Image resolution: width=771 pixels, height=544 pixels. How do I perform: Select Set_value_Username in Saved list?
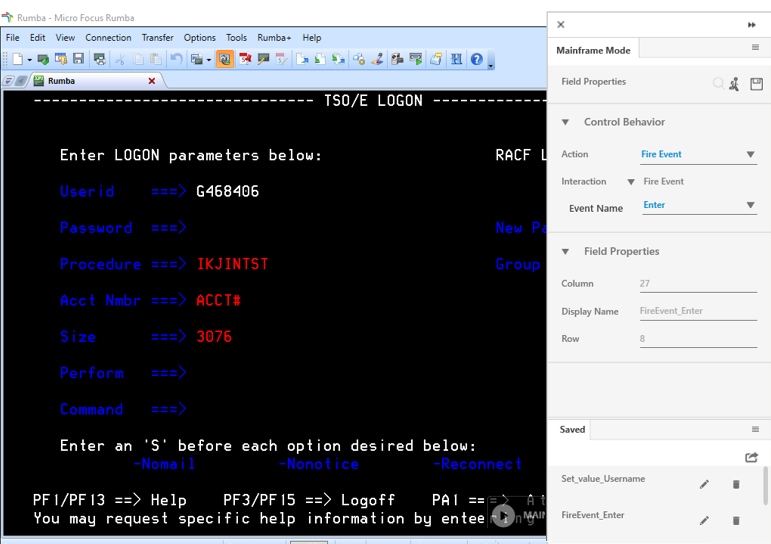tap(603, 479)
